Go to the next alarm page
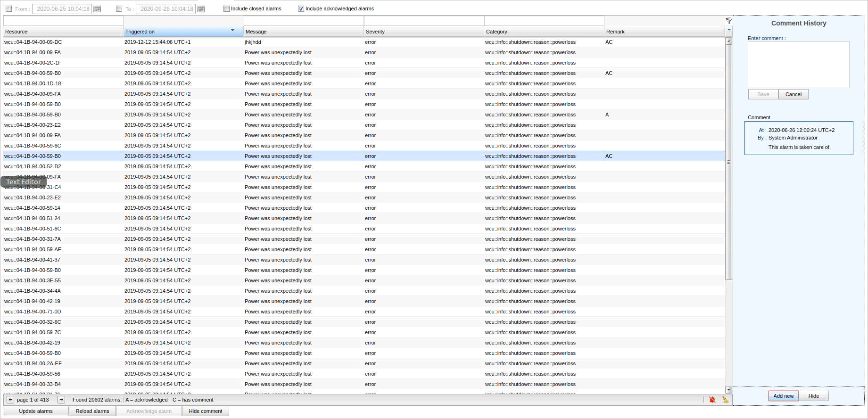The width and height of the screenshot is (868, 419). click(61, 400)
